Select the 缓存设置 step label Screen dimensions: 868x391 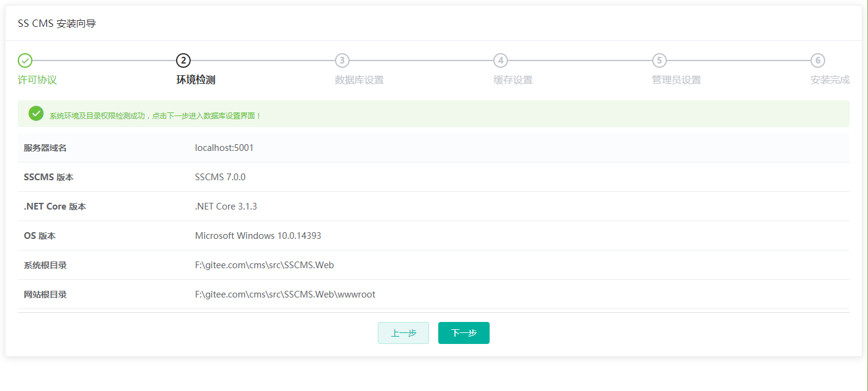pos(513,80)
